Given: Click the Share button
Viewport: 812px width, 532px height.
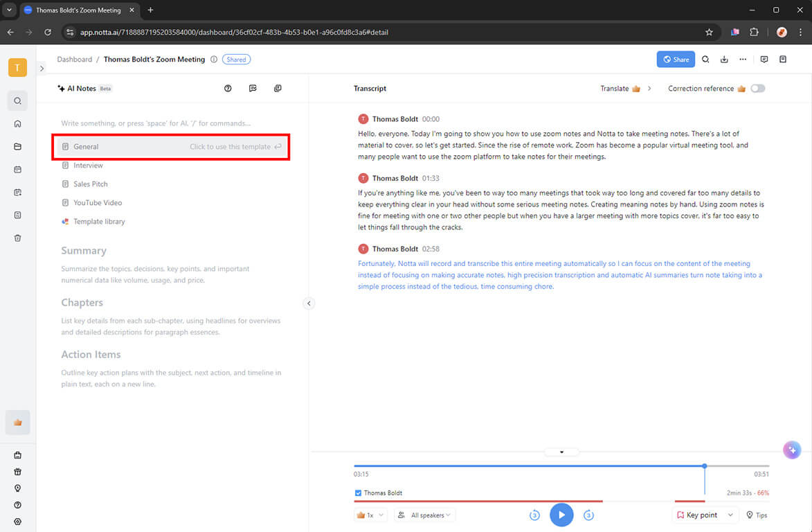Looking at the screenshot, I should pyautogui.click(x=676, y=60).
